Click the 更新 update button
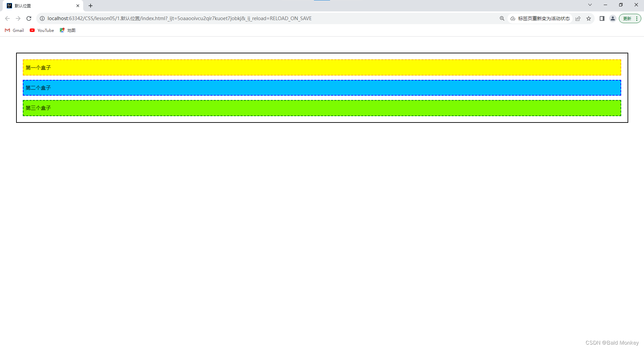The width and height of the screenshot is (644, 349). [x=627, y=18]
